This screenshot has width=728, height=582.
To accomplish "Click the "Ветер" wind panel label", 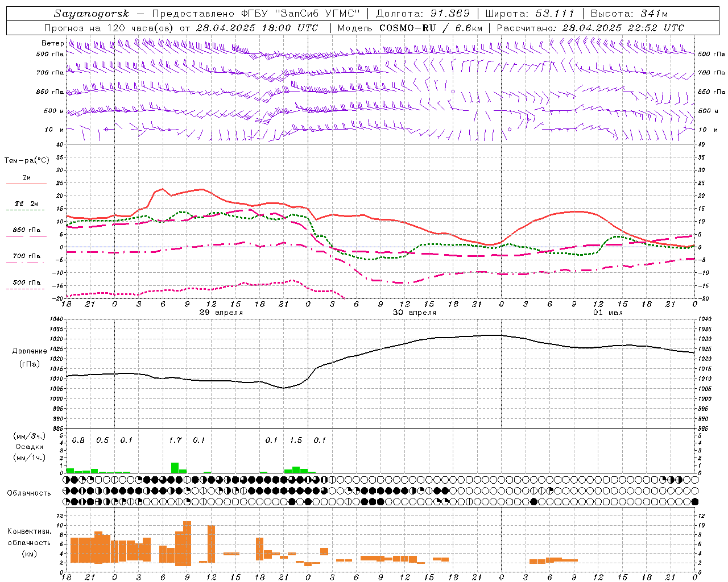I will (53, 43).
